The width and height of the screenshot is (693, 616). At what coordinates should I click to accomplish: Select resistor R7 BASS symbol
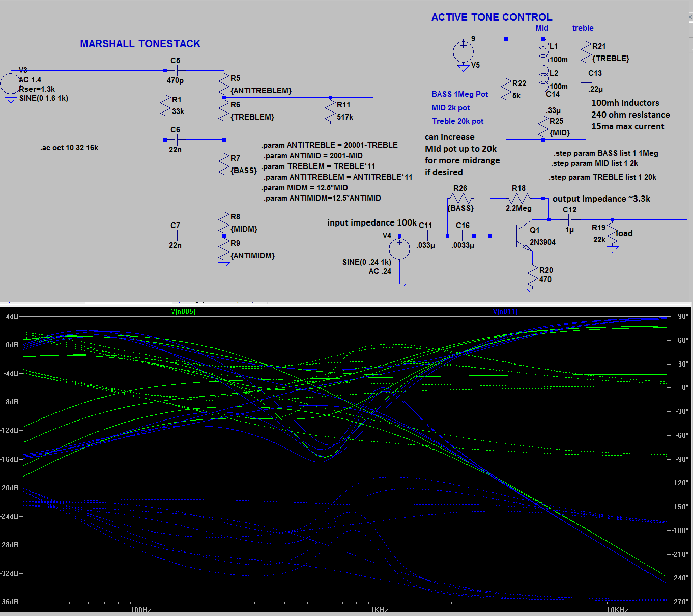click(x=224, y=164)
